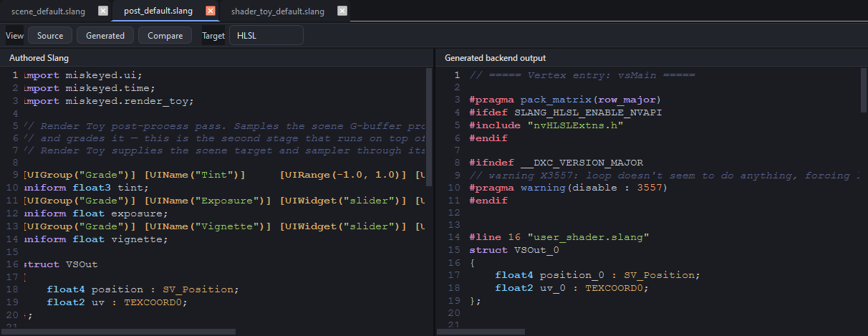Click the 'uniform float exposure;' line
This screenshot has width=868, height=336.
pos(96,213)
